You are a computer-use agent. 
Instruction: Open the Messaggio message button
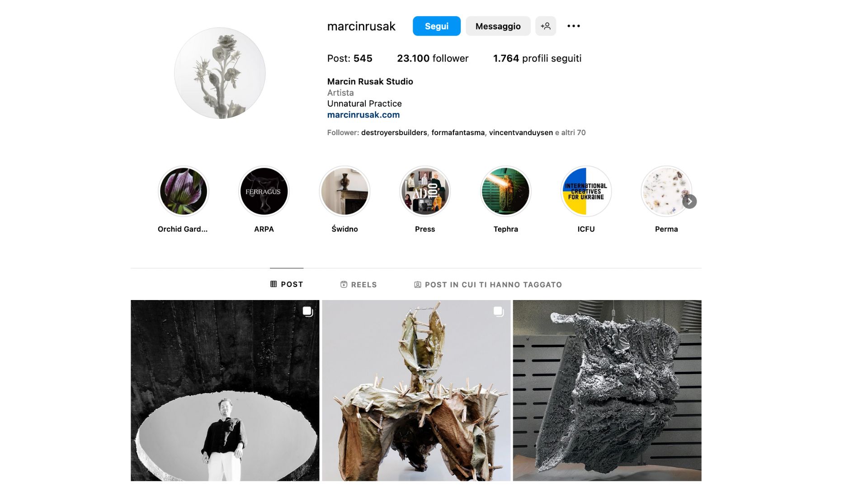pos(498,26)
